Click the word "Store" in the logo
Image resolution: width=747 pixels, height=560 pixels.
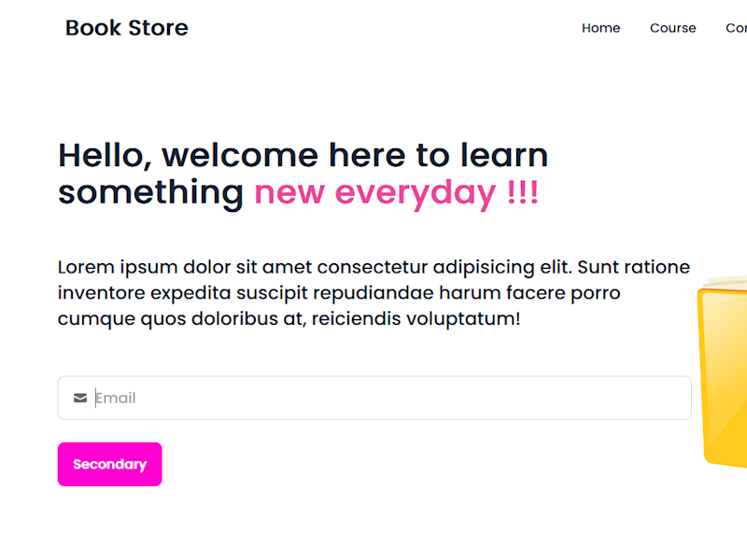pos(158,28)
